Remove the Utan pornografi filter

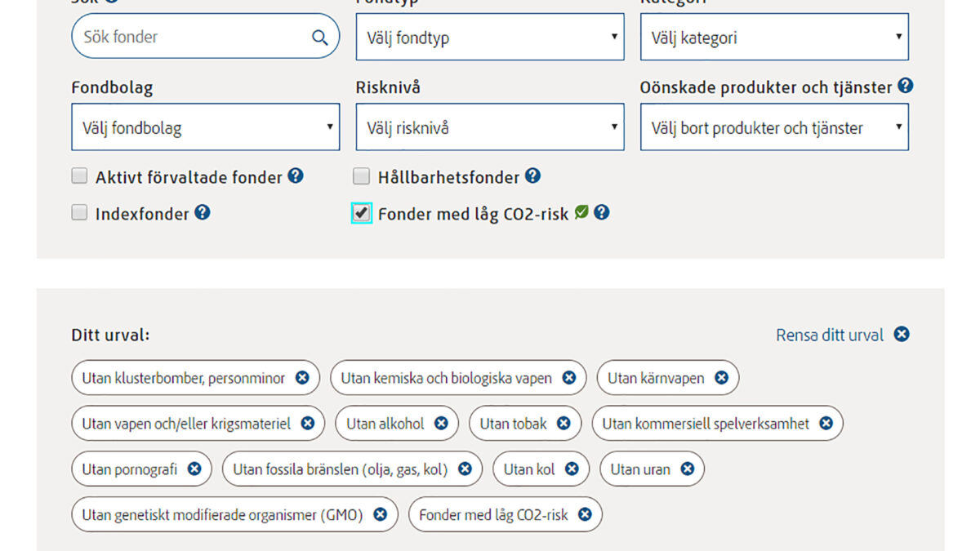click(x=194, y=469)
